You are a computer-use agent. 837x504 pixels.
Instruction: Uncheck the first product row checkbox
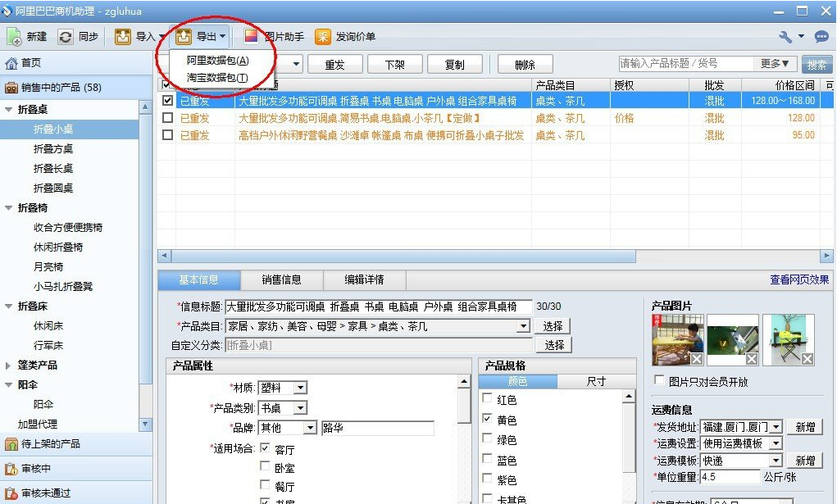[x=167, y=100]
